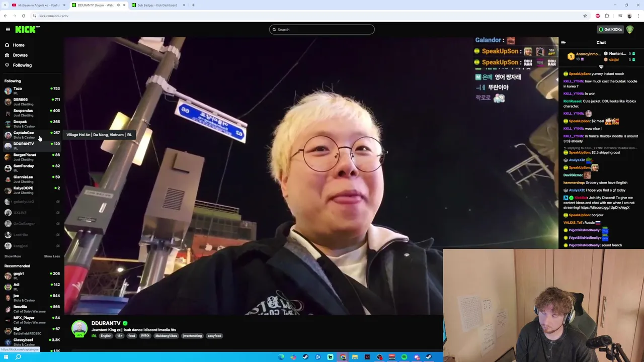Screen dimensions: 644x362
Task: Click the English tag
Action: click(106, 336)
